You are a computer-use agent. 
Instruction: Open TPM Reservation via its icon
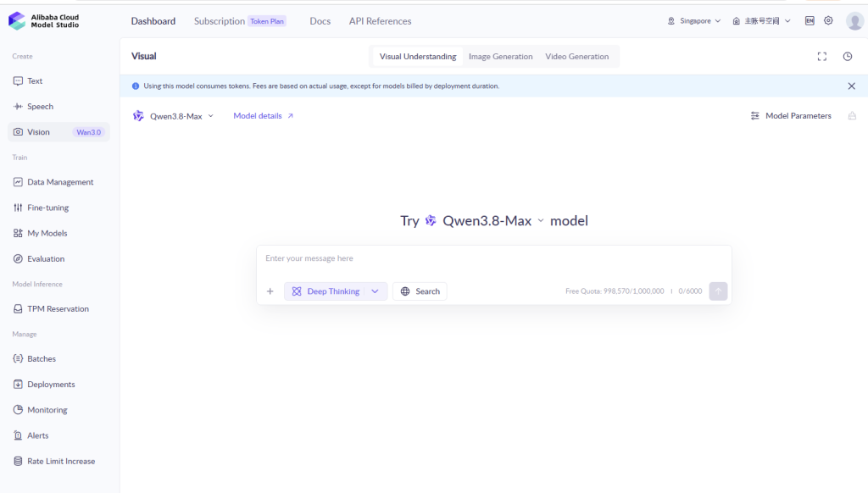click(18, 308)
